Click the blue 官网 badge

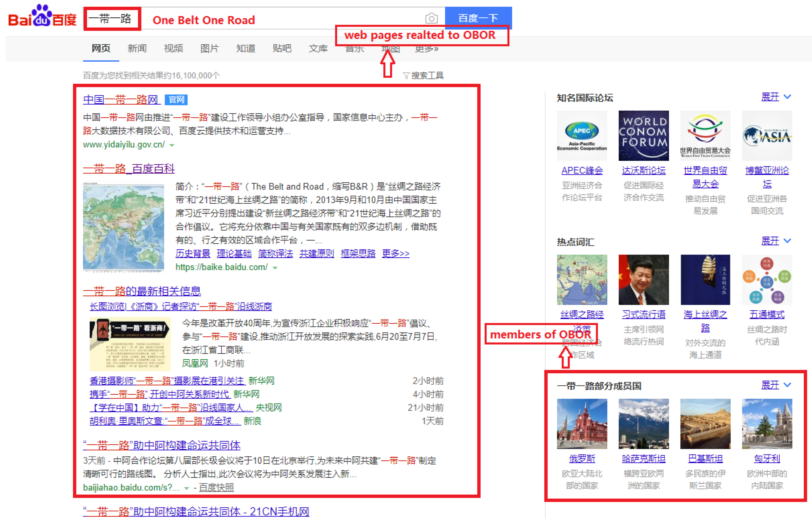[176, 100]
